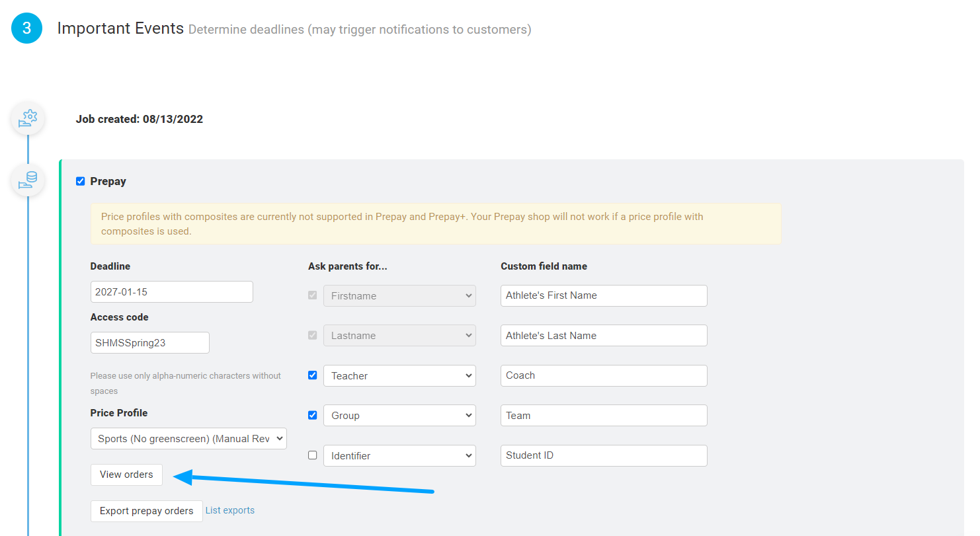
Task: Edit the Coach custom field
Action: click(604, 375)
